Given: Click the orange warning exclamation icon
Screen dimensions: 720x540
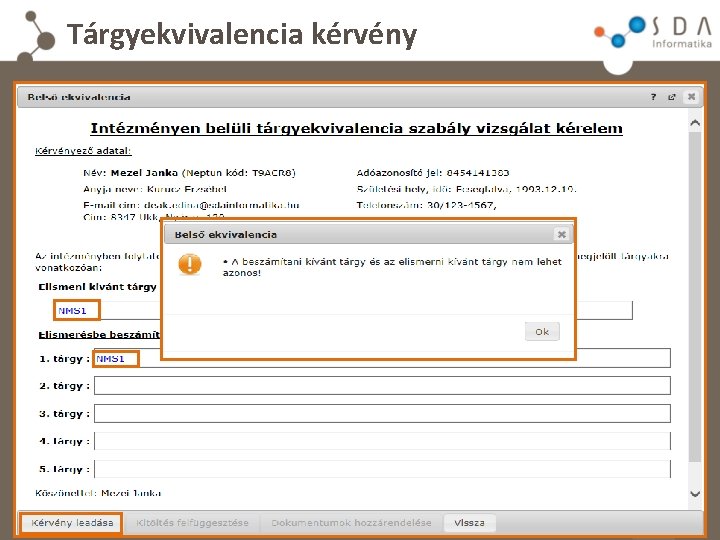Looking at the screenshot, I should point(190,264).
